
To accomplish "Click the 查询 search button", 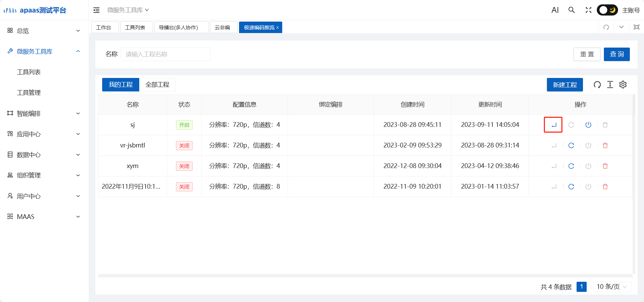I will (616, 54).
